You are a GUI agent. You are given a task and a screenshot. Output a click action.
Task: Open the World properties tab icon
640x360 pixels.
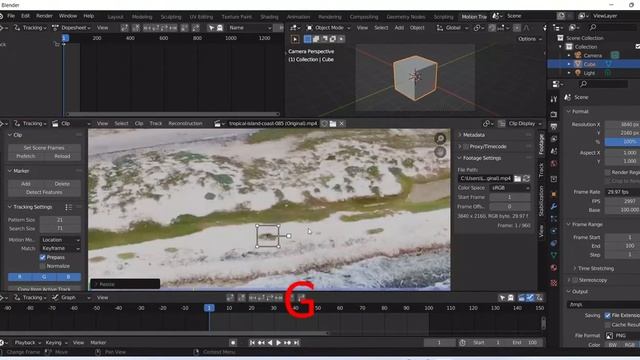point(553,164)
